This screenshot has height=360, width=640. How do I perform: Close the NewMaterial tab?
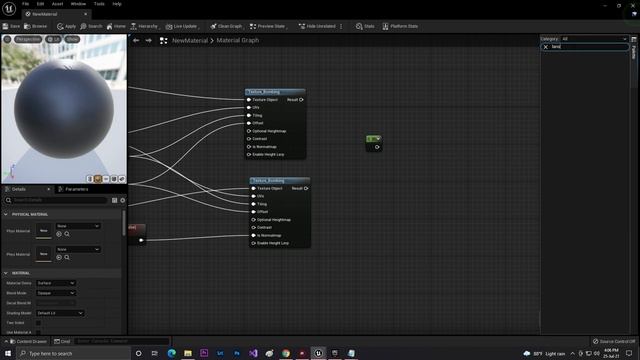point(85,14)
